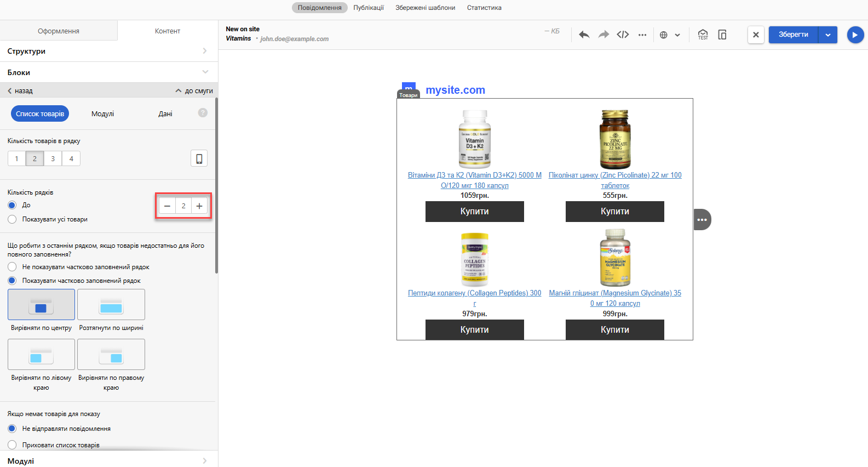Click Купити under Collagen Peptides
The image size is (868, 467).
click(475, 330)
